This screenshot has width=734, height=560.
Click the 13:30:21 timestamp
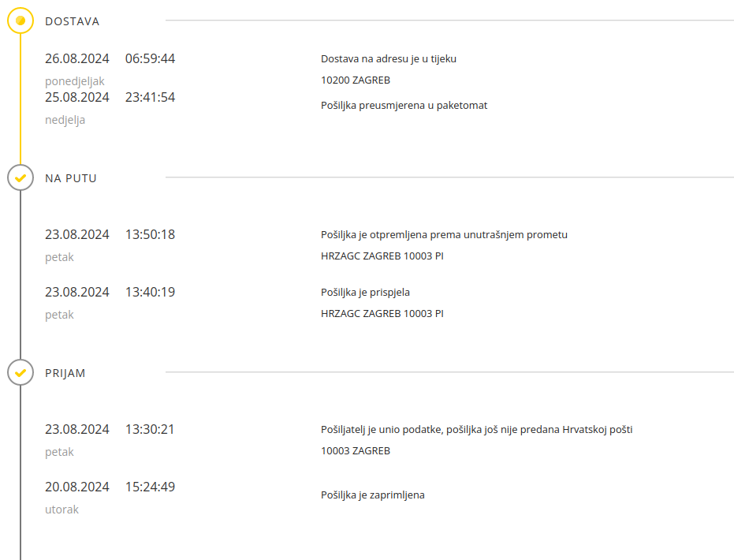(x=150, y=429)
